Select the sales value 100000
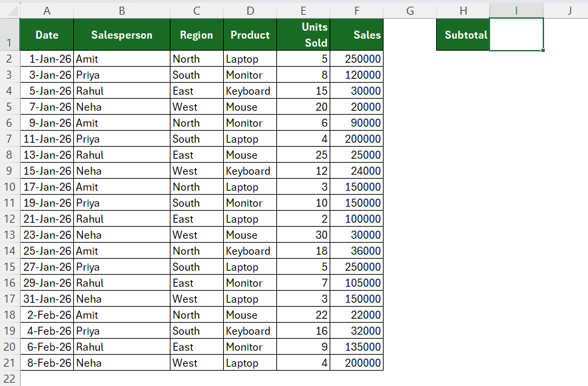The image size is (588, 386). [x=357, y=219]
